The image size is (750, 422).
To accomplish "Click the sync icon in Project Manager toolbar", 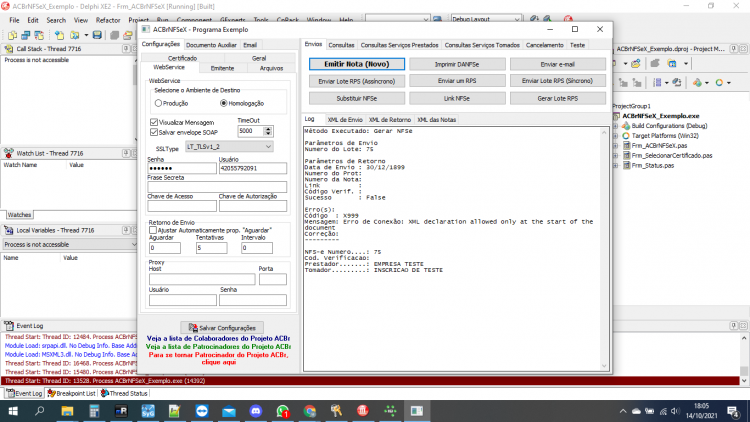I will click(677, 83).
